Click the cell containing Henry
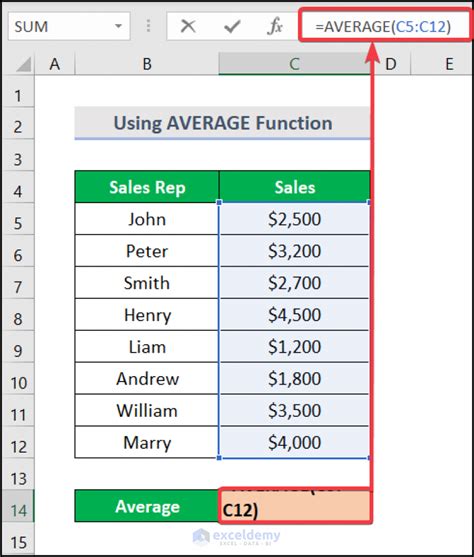The height and width of the screenshot is (557, 474). click(x=147, y=315)
